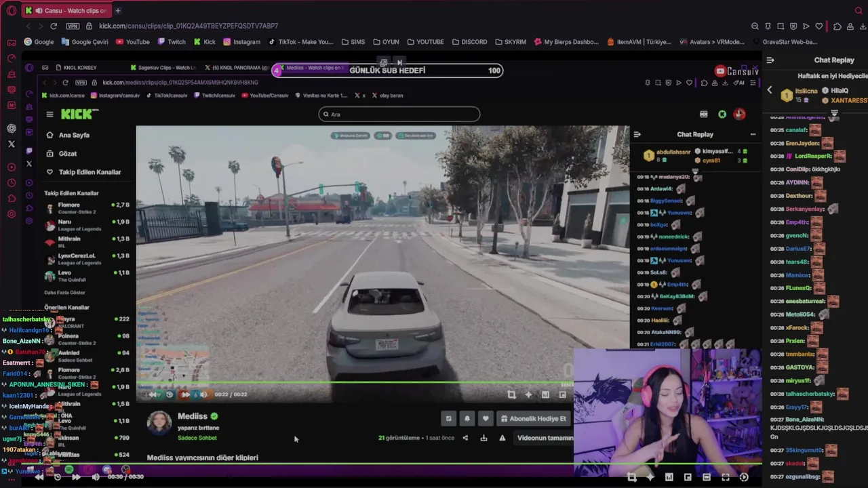Expand the SKYRIM bookmark folder
This screenshot has height=488, width=868.
511,42
